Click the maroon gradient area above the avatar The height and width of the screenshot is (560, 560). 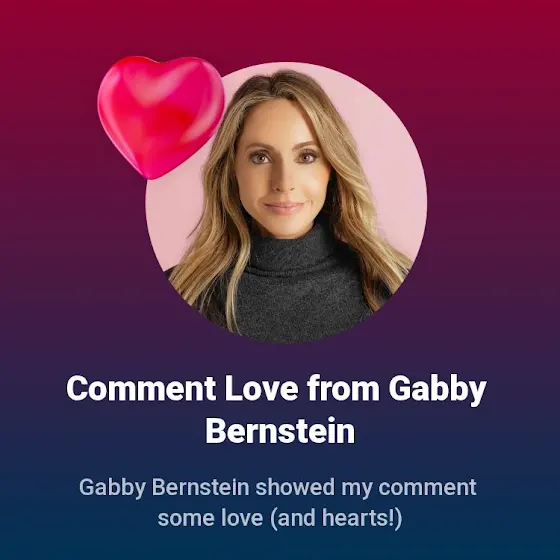click(x=280, y=29)
